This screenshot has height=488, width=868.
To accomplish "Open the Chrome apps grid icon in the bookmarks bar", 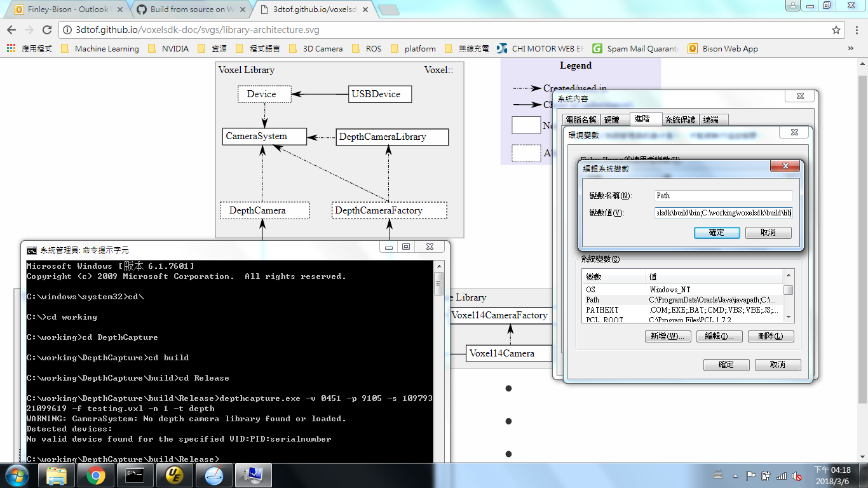I will 11,48.
